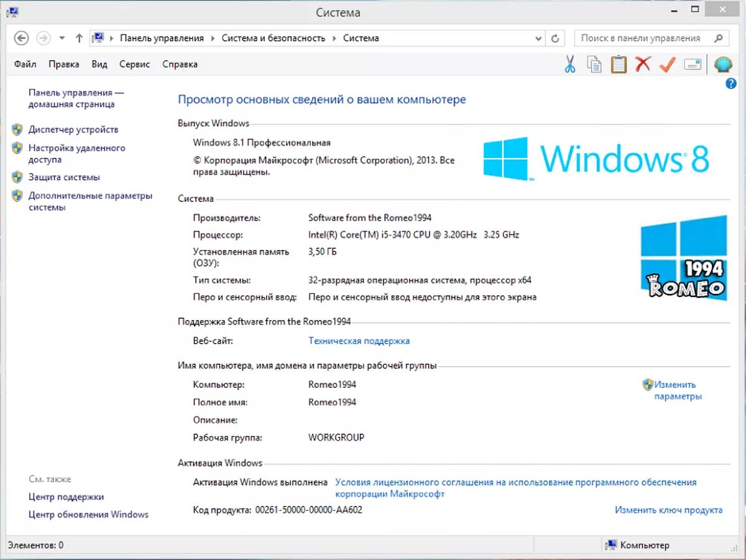
Task: Open recent locations dropdown arrow
Action: pyautogui.click(x=62, y=38)
